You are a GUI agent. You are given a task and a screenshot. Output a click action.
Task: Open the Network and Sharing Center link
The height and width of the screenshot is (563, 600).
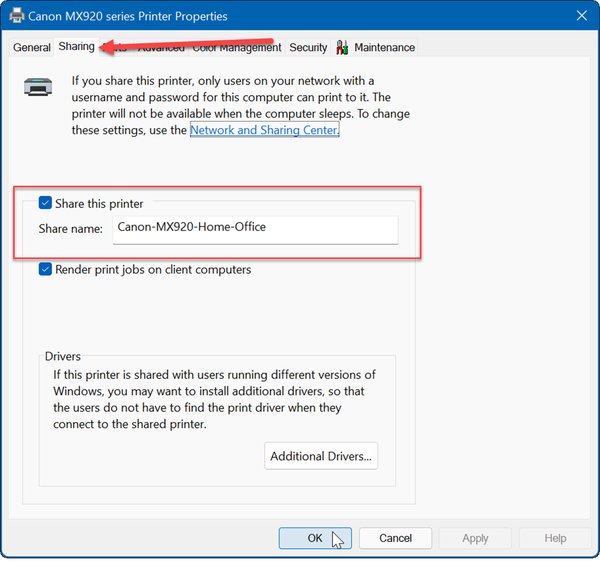point(265,130)
